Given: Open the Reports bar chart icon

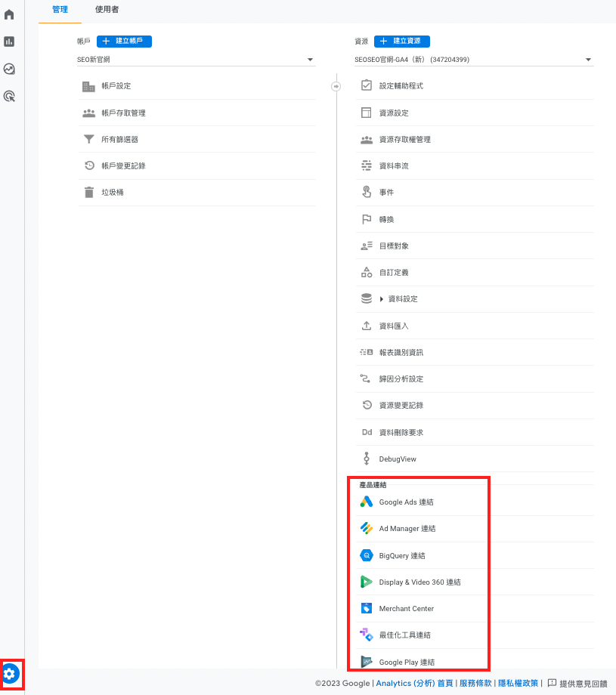Looking at the screenshot, I should click(9, 42).
